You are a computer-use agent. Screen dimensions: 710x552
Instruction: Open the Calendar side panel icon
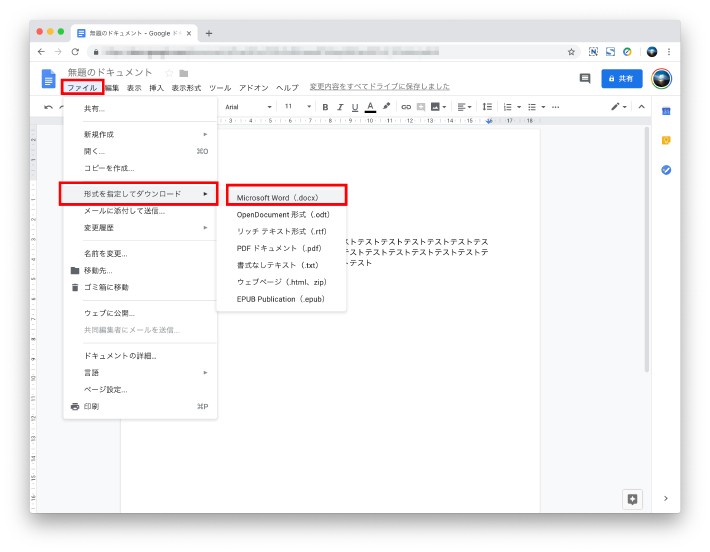coord(666,111)
